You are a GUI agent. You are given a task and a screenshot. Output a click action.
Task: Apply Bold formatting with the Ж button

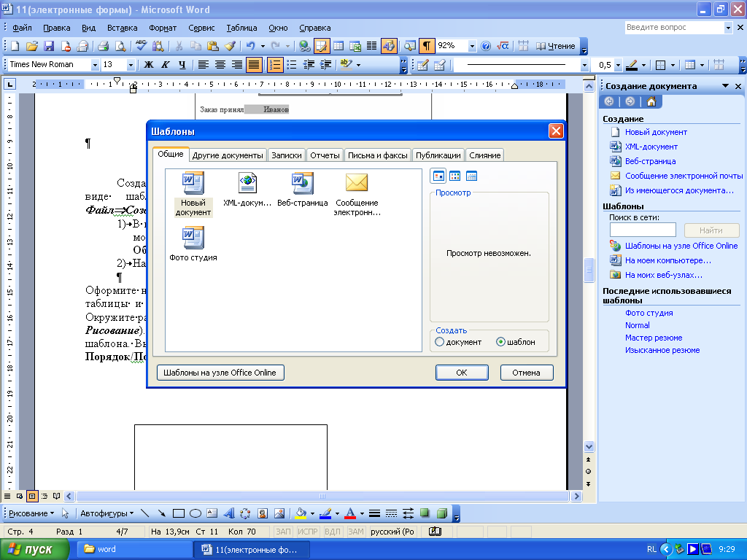(149, 65)
